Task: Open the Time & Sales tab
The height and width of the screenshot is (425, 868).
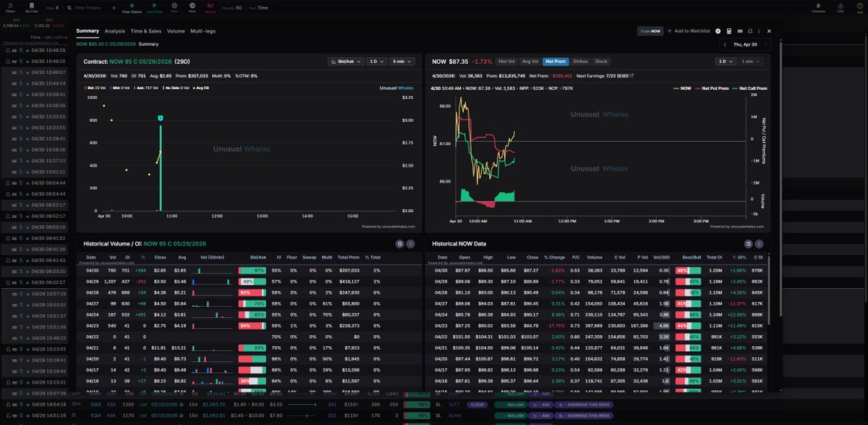Action: coord(146,31)
